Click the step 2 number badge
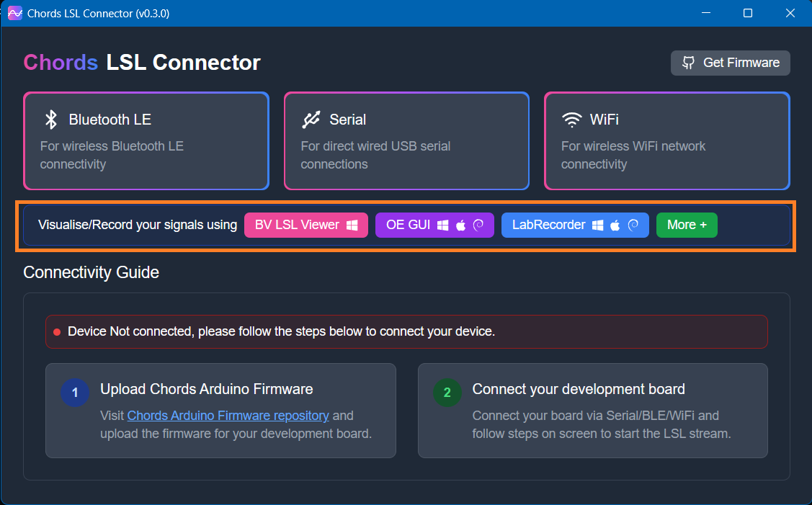This screenshot has height=505, width=812. coord(447,393)
